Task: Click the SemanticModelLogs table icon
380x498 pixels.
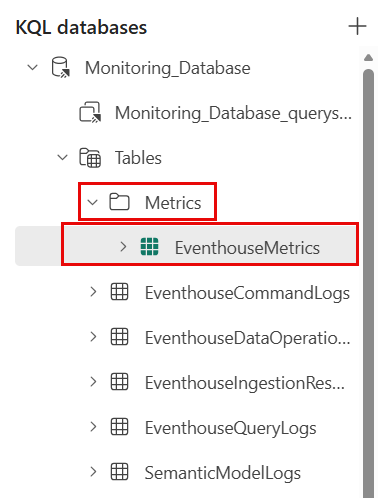Action: pyautogui.click(x=119, y=472)
